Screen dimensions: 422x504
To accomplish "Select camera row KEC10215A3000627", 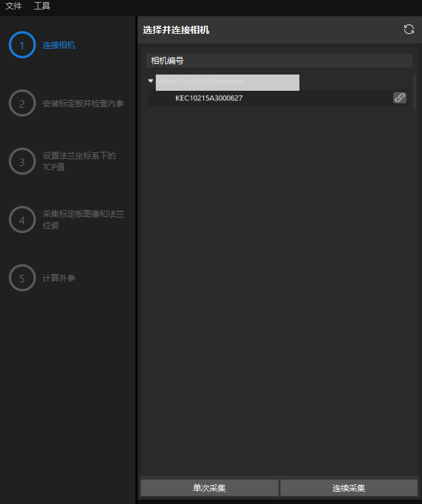I will click(x=277, y=98).
